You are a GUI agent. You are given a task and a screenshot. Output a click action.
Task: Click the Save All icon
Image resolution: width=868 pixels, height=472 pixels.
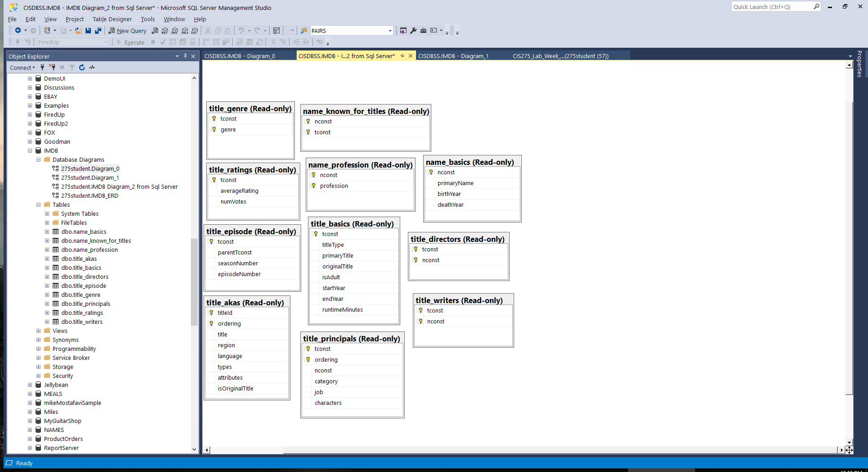click(x=98, y=31)
